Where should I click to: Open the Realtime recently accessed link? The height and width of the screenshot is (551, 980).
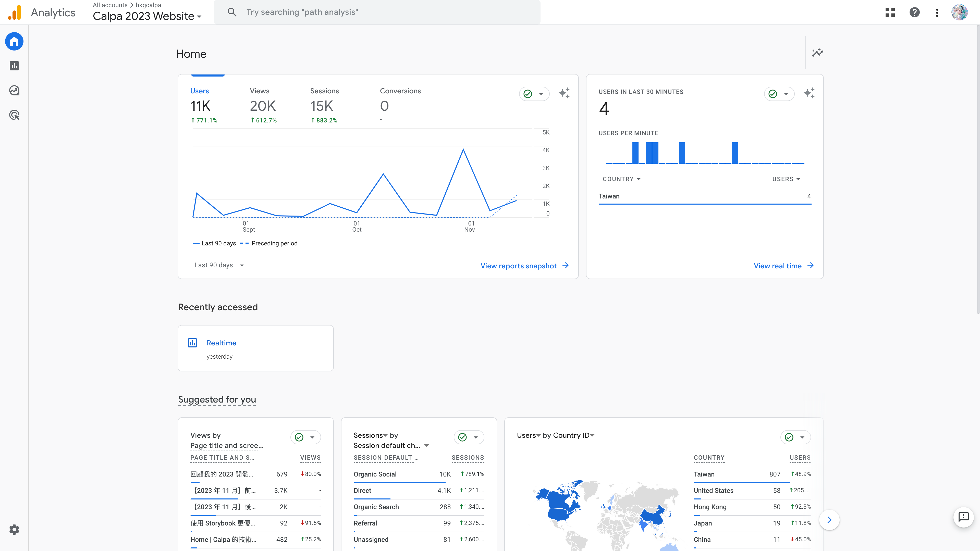(x=222, y=343)
